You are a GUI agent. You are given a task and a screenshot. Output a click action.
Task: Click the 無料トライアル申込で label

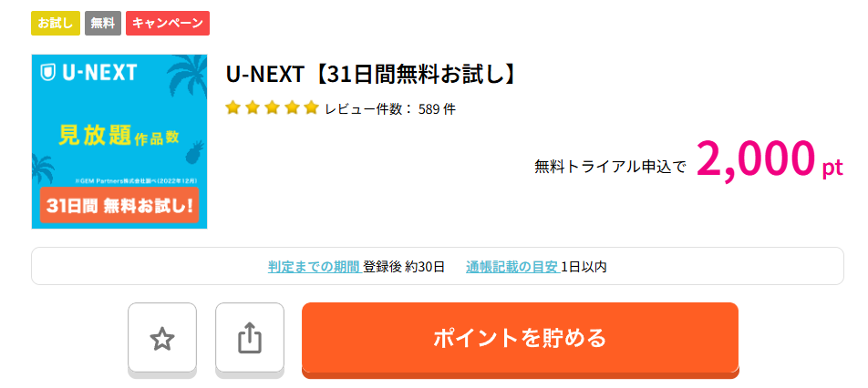tap(610, 167)
